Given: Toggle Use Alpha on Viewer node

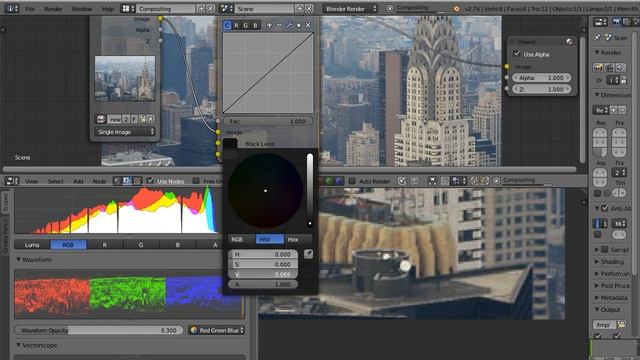Looking at the screenshot, I should (517, 53).
